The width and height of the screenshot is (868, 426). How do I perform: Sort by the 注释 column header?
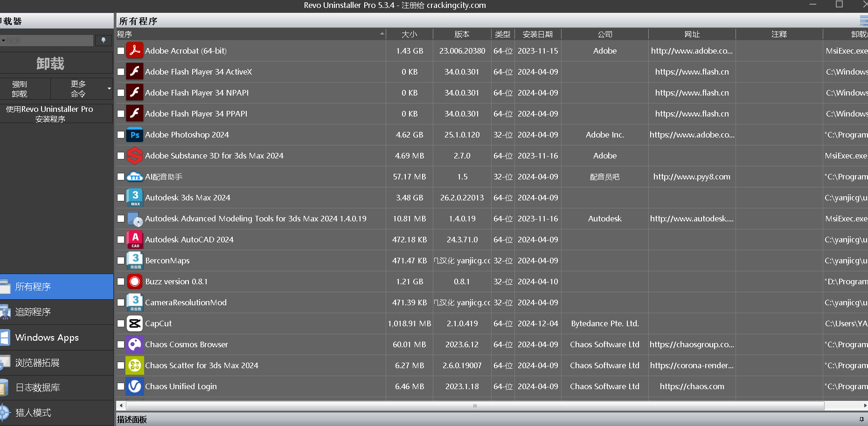click(x=779, y=34)
